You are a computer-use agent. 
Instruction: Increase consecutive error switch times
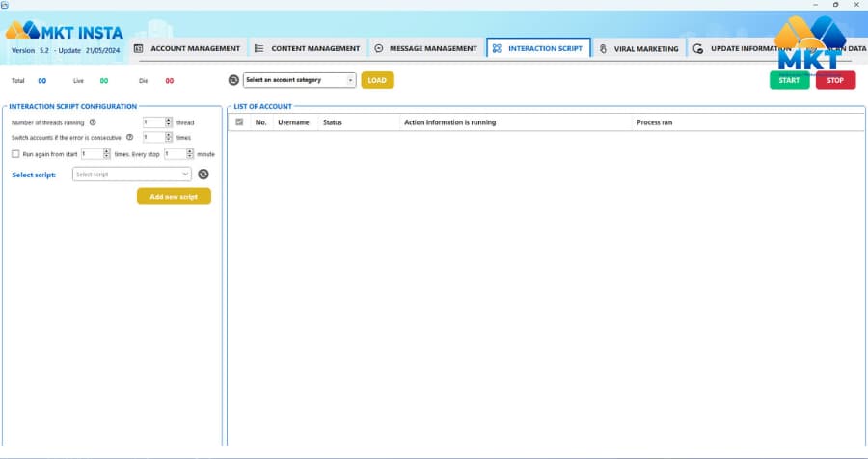coord(169,135)
